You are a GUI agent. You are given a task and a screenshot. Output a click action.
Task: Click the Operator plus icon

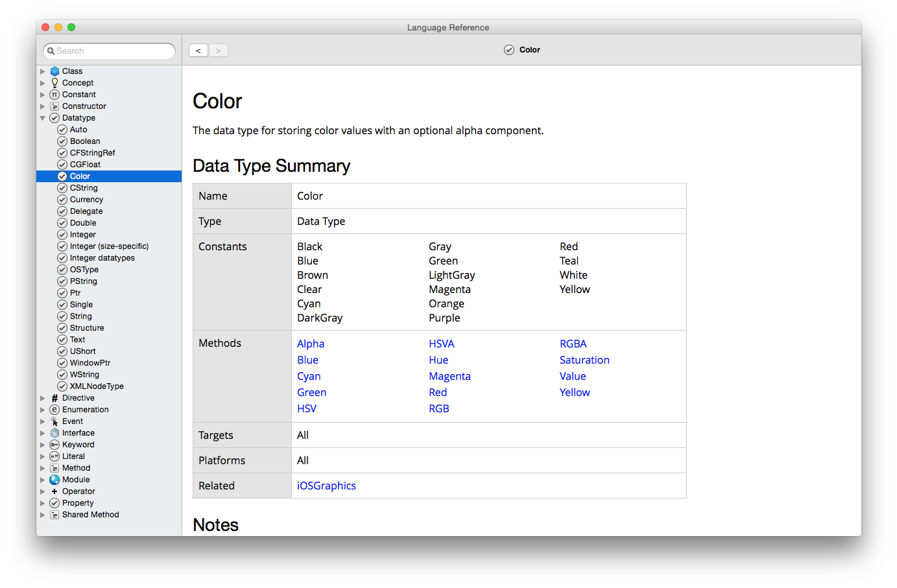(54, 491)
